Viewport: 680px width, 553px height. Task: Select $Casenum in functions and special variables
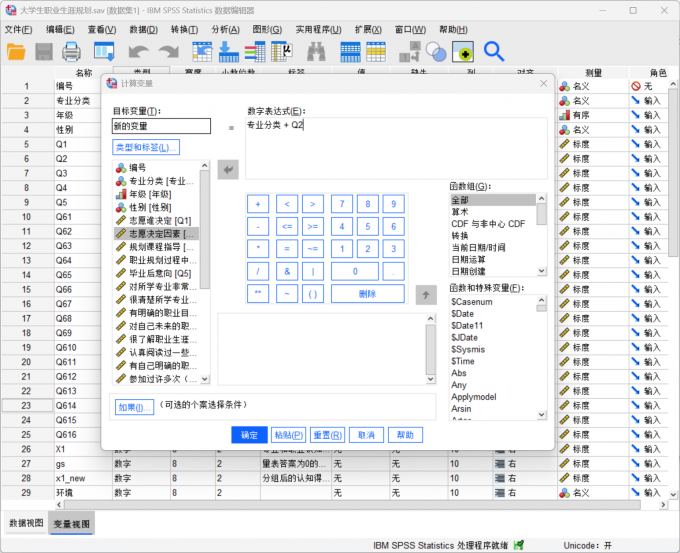470,301
